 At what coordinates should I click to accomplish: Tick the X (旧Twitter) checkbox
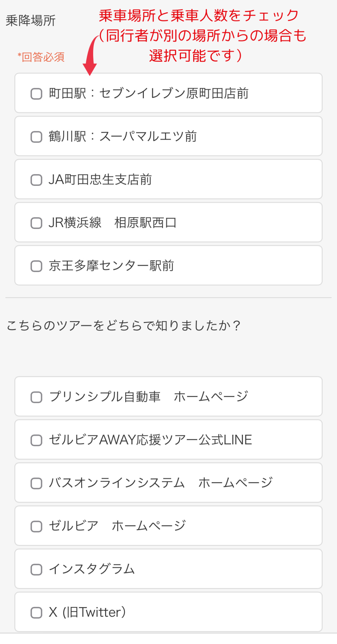tap(37, 613)
